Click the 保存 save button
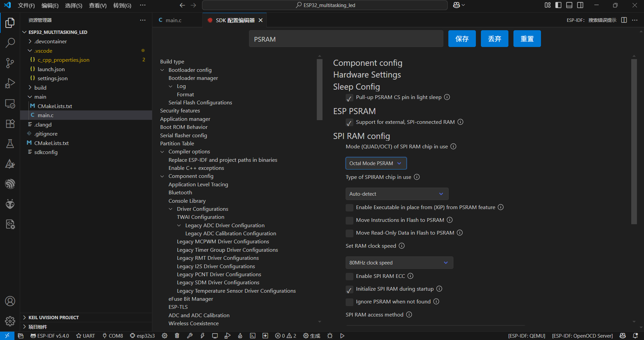Screen dimensions: 644x340 click(462, 39)
